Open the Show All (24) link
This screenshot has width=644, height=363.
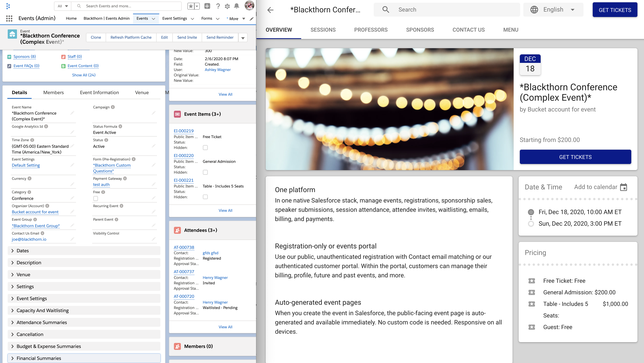(84, 75)
